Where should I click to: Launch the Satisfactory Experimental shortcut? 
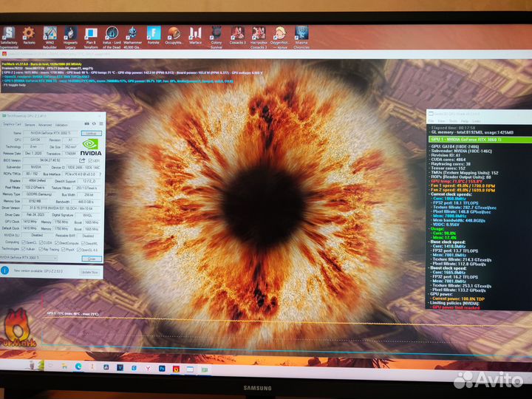coord(9,33)
